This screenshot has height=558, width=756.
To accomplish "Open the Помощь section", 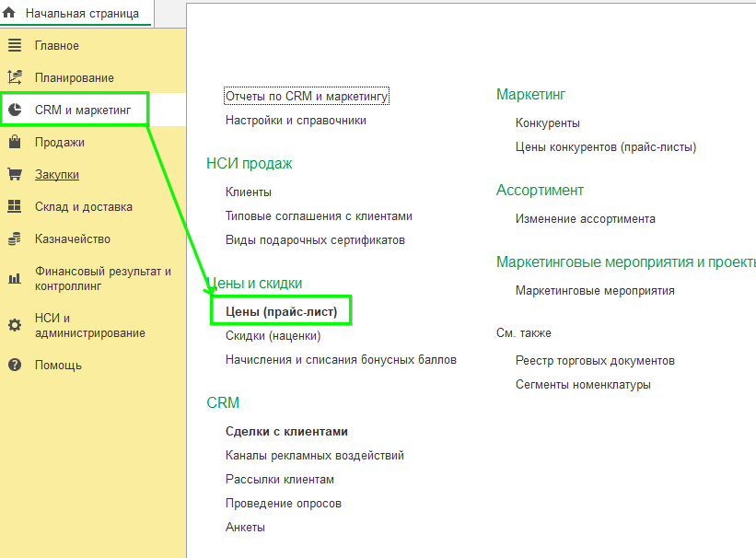I will pyautogui.click(x=58, y=365).
